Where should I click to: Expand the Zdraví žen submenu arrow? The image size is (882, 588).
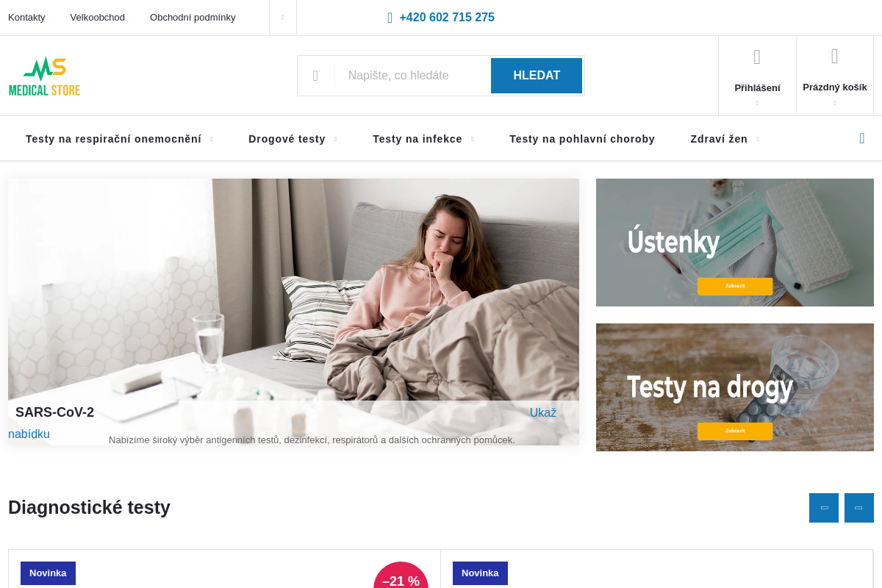(x=758, y=139)
